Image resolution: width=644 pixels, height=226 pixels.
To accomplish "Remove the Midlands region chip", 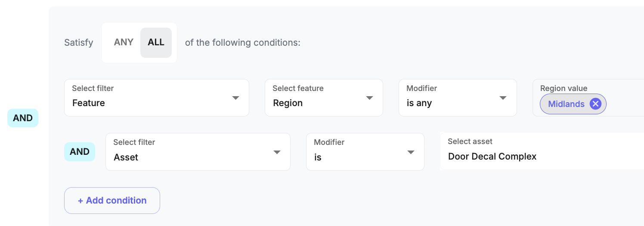I will coord(595,104).
